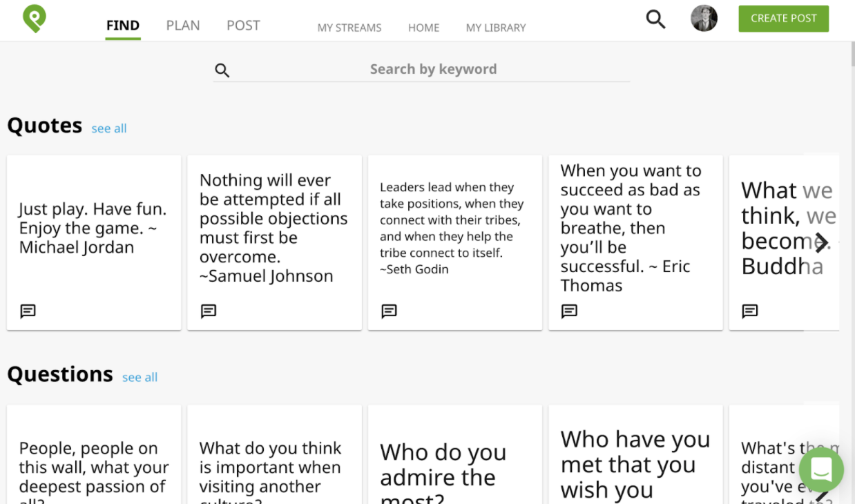Click the green location pin logo

[34, 19]
